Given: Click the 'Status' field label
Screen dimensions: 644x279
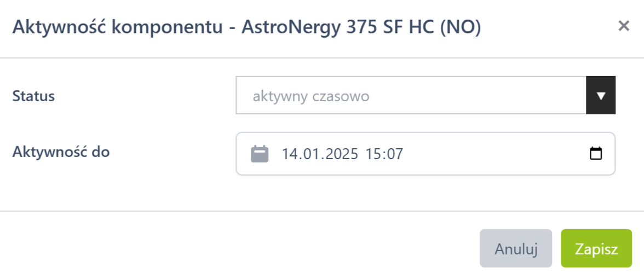Looking at the screenshot, I should point(33,97).
